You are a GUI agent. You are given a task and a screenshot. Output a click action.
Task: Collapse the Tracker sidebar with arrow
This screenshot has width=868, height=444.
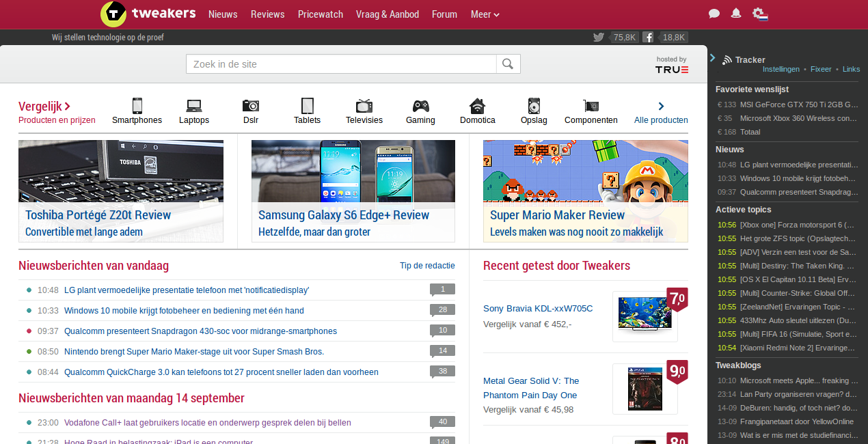(712, 58)
